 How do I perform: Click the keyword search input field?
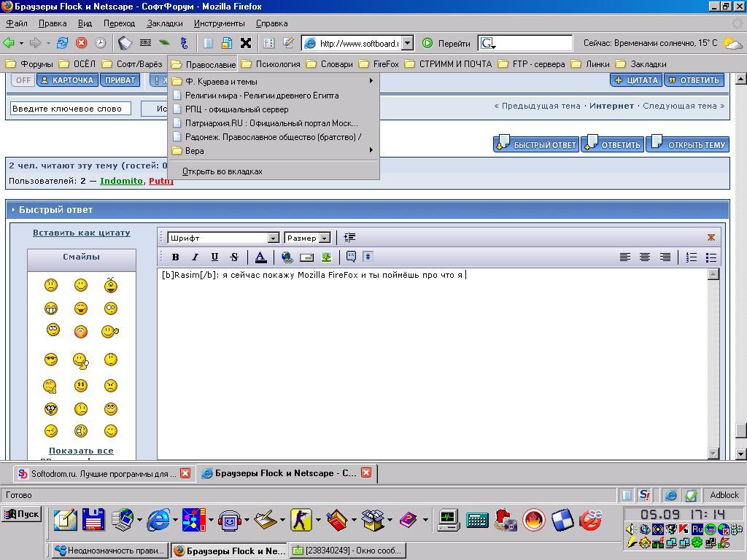(x=71, y=109)
